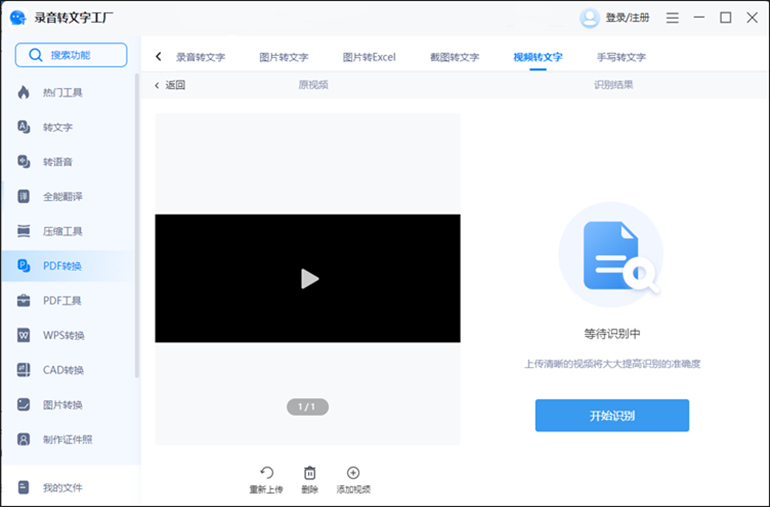Click the PDF工具 briefcase icon
The width and height of the screenshot is (770, 507).
tap(24, 301)
